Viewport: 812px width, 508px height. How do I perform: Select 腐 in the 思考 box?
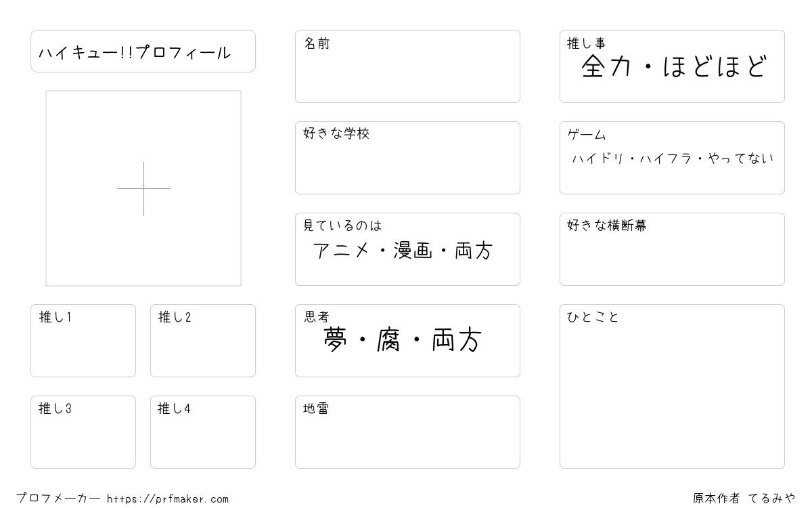390,341
